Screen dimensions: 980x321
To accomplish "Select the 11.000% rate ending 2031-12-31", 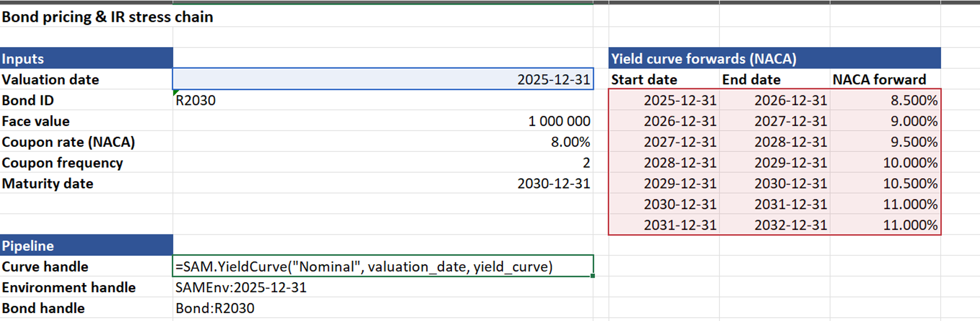I will (x=885, y=204).
